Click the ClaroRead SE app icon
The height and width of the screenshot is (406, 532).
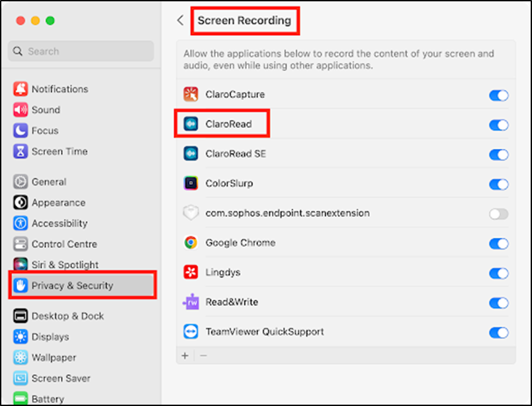pos(191,154)
